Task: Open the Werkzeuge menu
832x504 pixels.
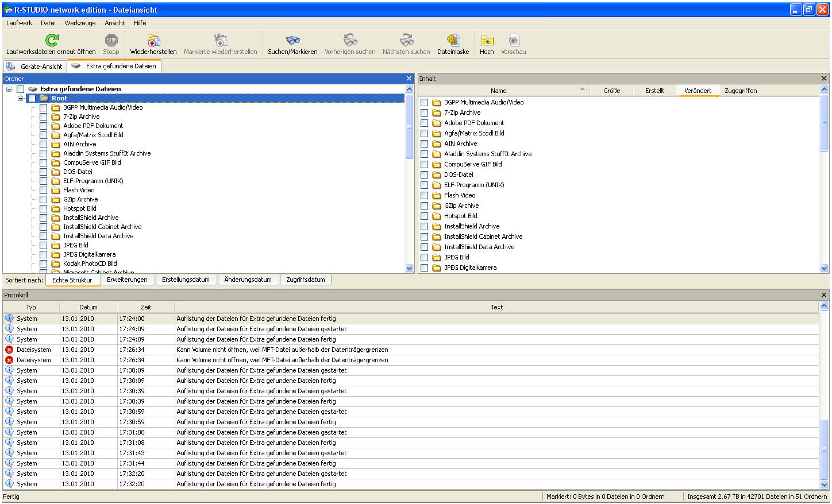Action: pyautogui.click(x=80, y=23)
